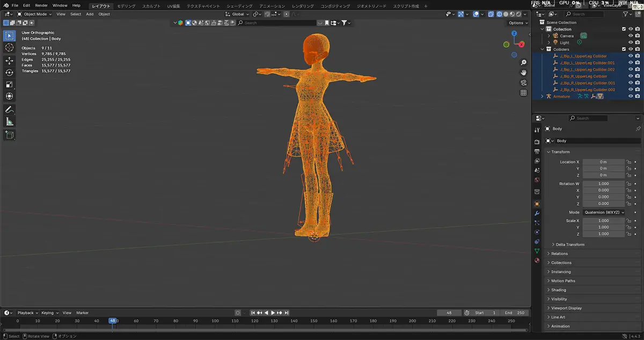
Task: Hide the Camera object with its eye icon
Action: click(x=631, y=36)
